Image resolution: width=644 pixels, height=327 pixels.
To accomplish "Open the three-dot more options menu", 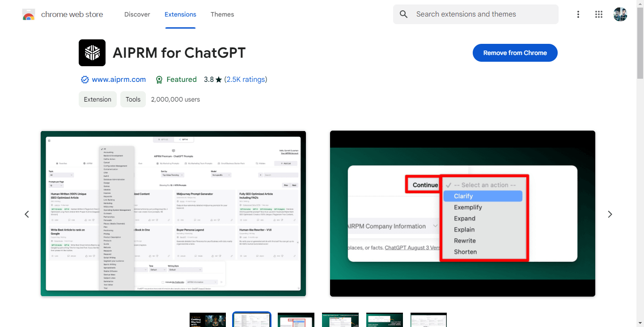I will (x=579, y=14).
